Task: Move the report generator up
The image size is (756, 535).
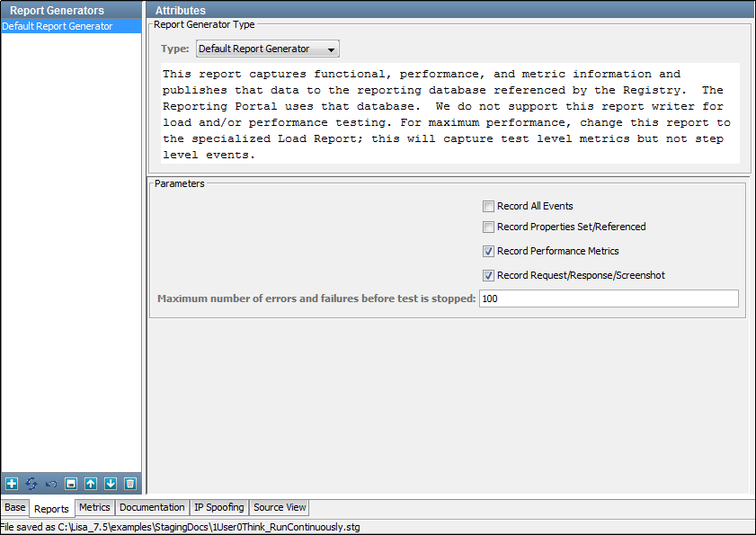Action: point(90,484)
